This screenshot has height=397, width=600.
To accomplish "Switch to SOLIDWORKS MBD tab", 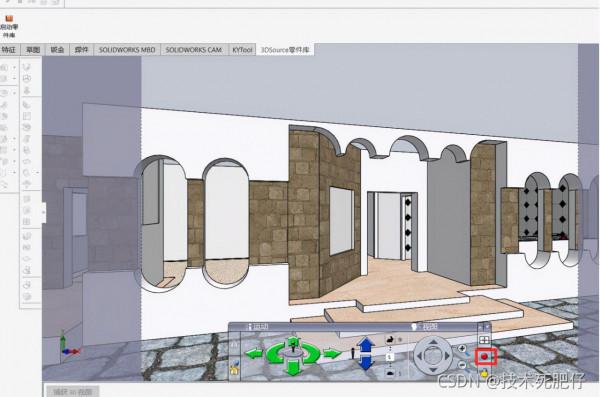I will (x=127, y=50).
